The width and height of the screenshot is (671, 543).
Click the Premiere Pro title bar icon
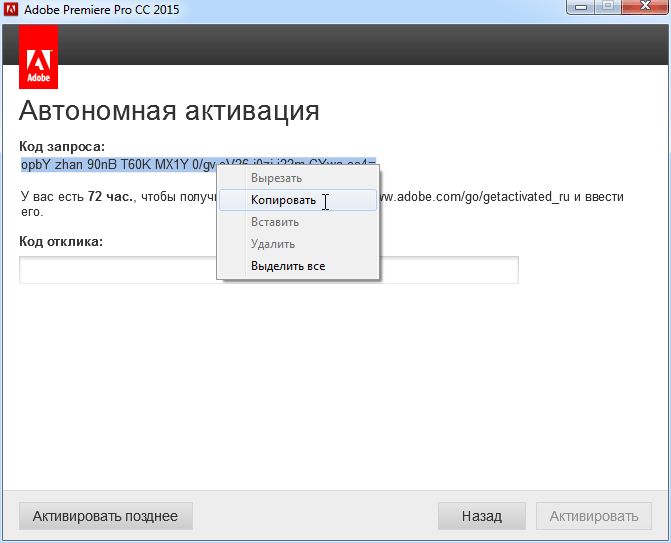tap(11, 9)
